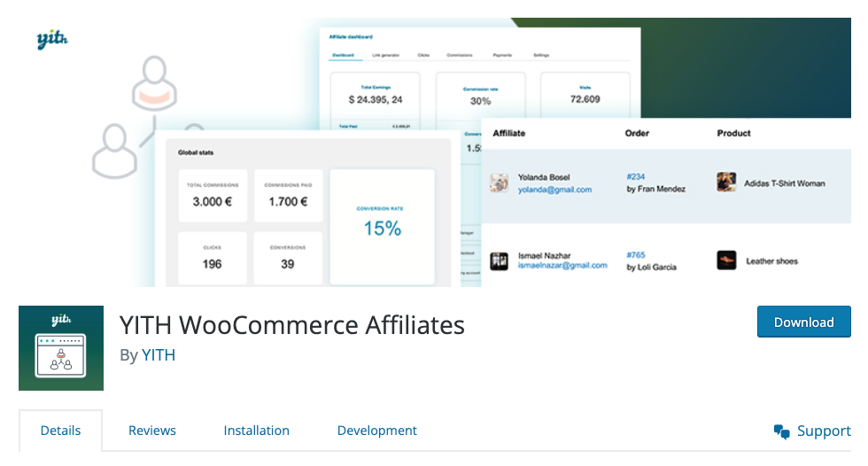This screenshot has width=868, height=466.
Task: Click the Affiliate column header
Action: point(508,133)
